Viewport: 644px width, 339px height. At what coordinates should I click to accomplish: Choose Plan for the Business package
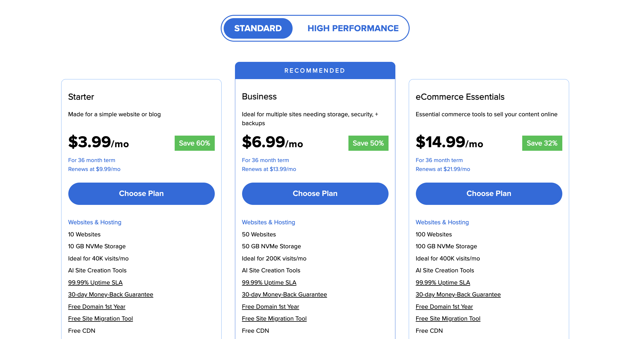point(315,194)
